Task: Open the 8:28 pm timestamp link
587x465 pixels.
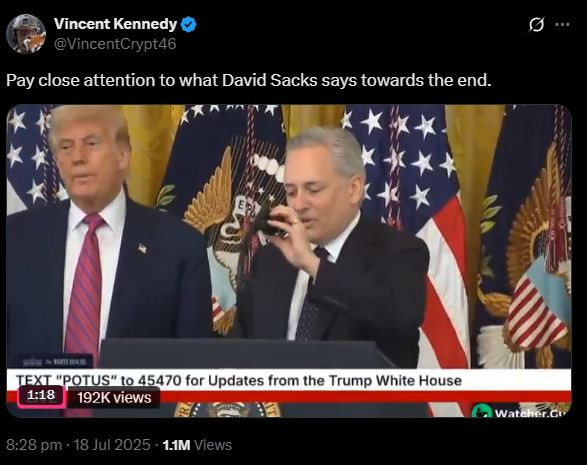Action: pos(34,445)
